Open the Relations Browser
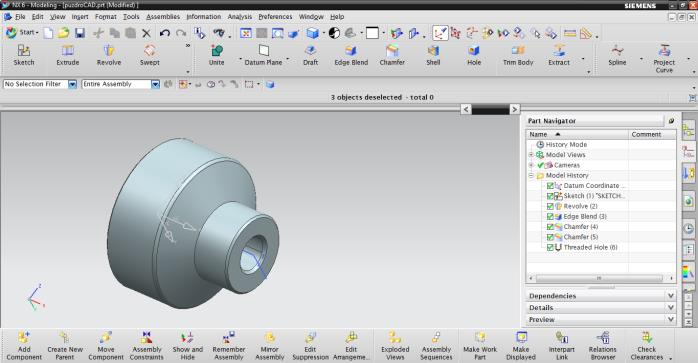 tap(602, 346)
